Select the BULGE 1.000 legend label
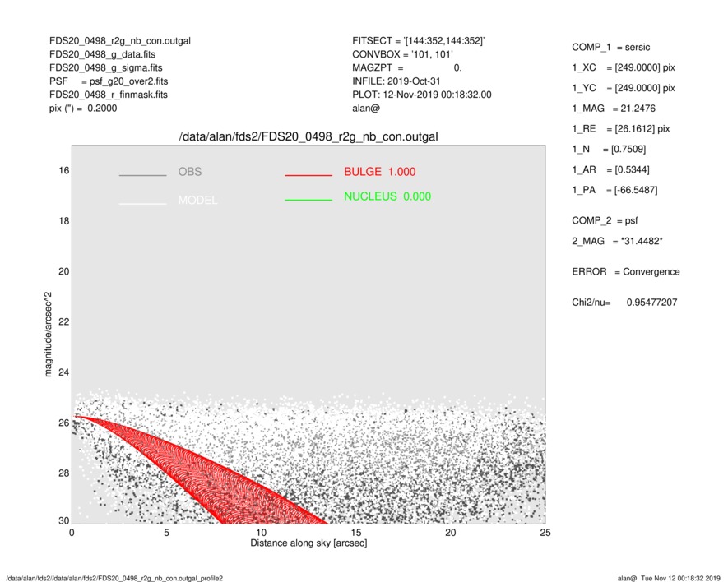Image resolution: width=728 pixels, height=582 pixels. (x=379, y=172)
